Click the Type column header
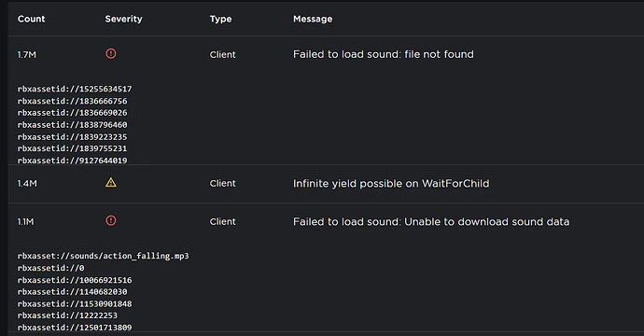 [220, 19]
